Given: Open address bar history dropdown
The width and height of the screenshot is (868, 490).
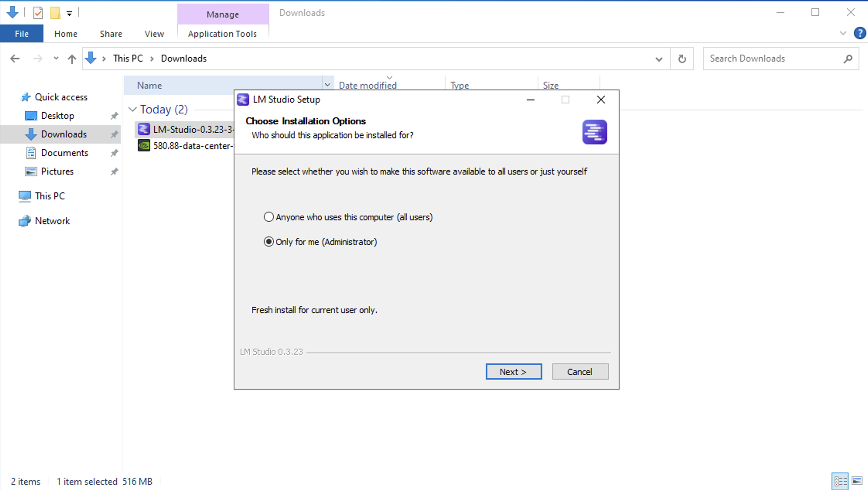Looking at the screenshot, I should (659, 59).
